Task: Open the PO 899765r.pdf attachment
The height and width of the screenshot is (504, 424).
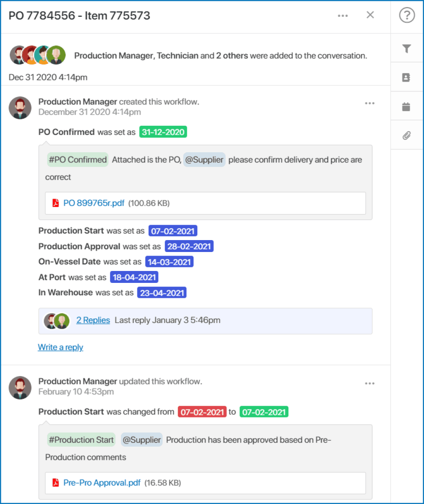Action: [x=94, y=203]
